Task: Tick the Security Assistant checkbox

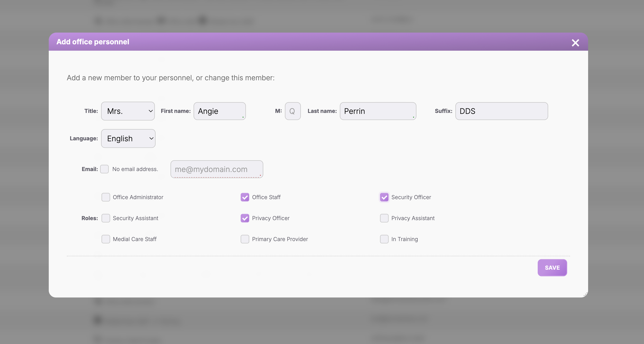Action: pyautogui.click(x=106, y=218)
